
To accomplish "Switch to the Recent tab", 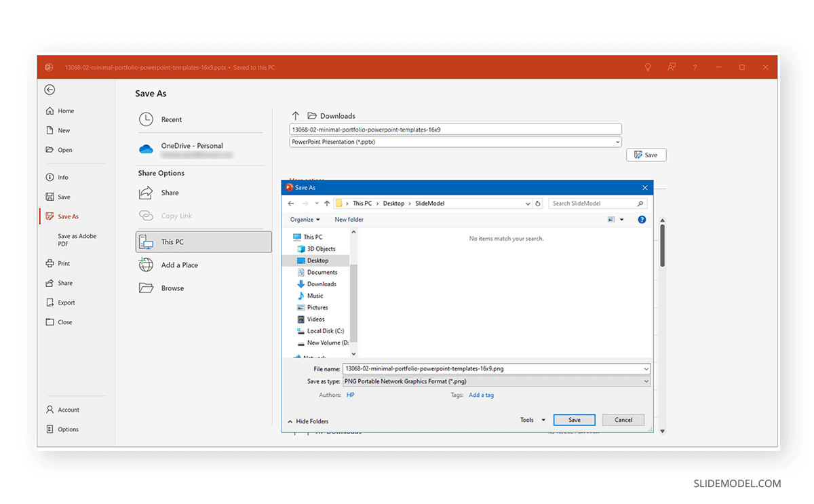I will [171, 119].
